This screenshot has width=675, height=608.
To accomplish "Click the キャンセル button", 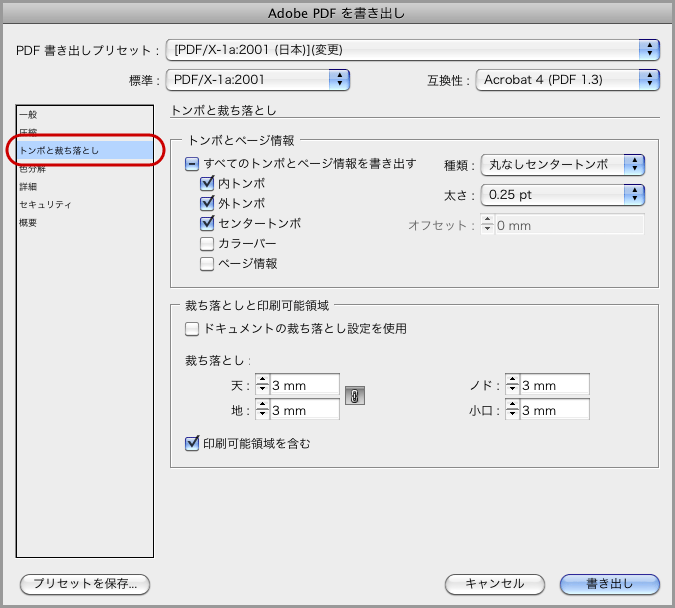I will [x=495, y=584].
